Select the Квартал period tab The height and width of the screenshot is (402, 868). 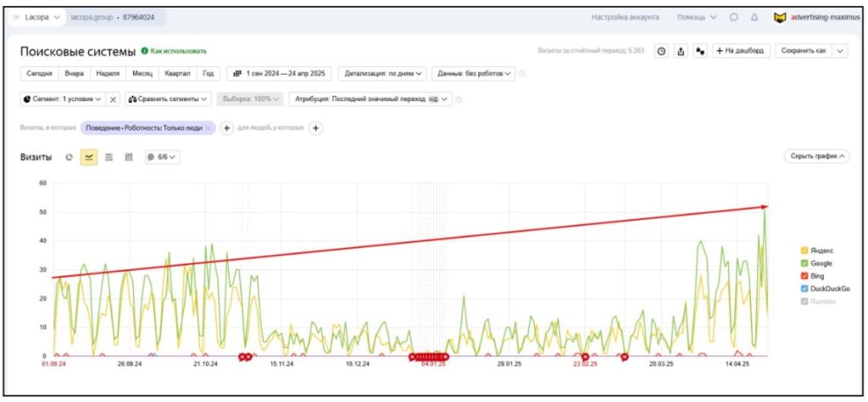pyautogui.click(x=177, y=74)
